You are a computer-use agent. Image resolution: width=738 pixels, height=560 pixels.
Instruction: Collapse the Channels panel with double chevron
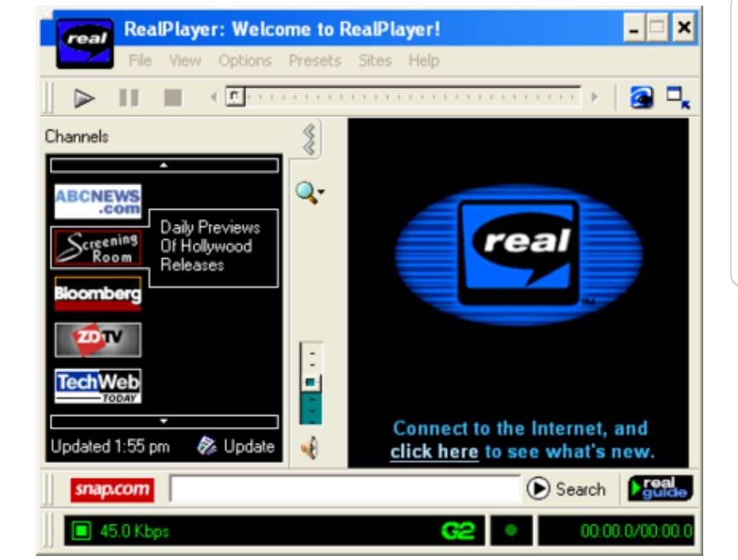click(x=310, y=139)
